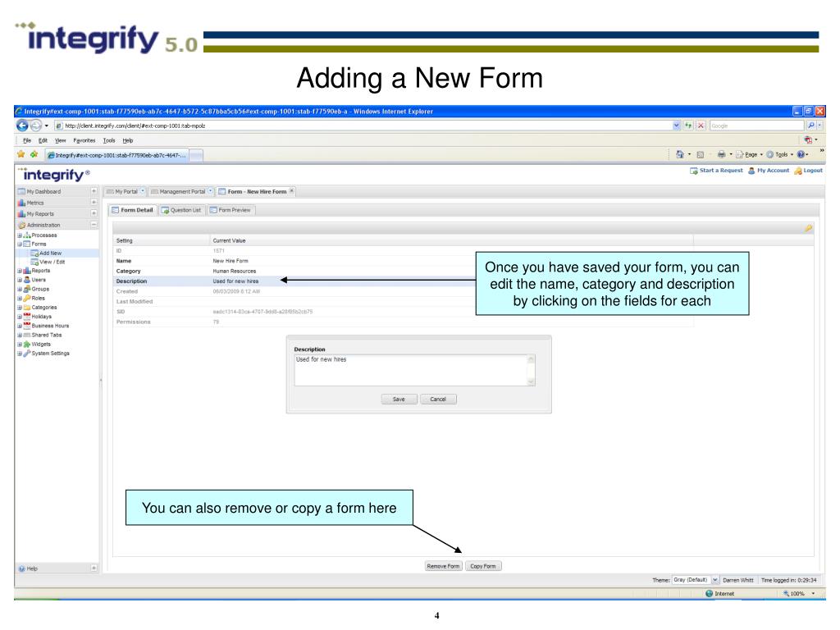Click the Favorites star icon

click(21, 154)
